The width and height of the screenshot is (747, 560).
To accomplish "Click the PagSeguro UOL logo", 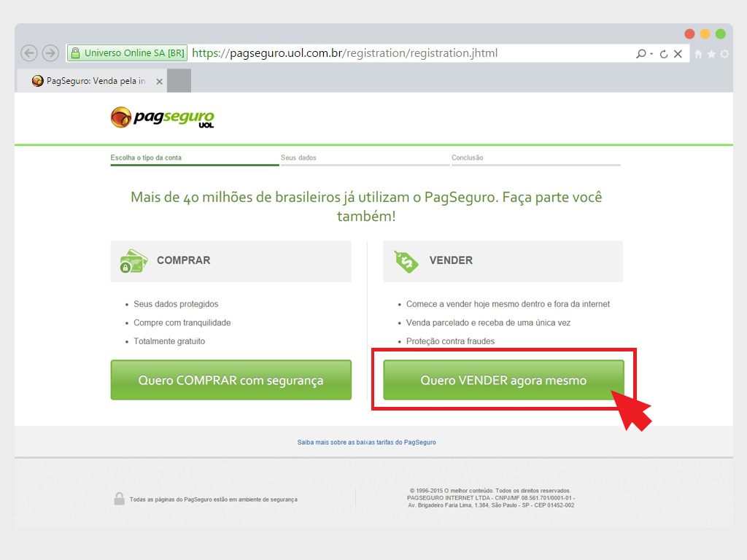I will [162, 118].
